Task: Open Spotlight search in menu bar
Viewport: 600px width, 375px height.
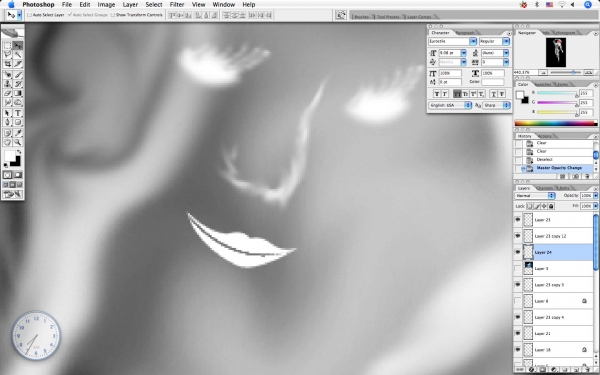Action: pos(588,5)
